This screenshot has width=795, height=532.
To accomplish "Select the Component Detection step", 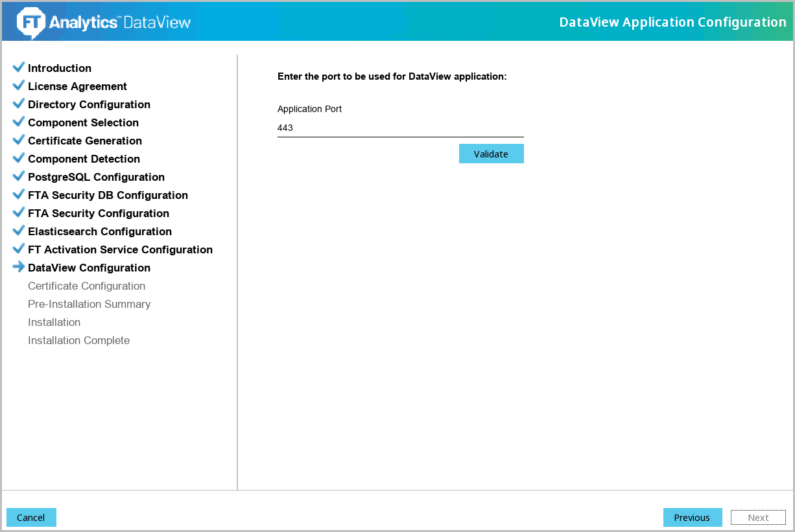I will (84, 159).
